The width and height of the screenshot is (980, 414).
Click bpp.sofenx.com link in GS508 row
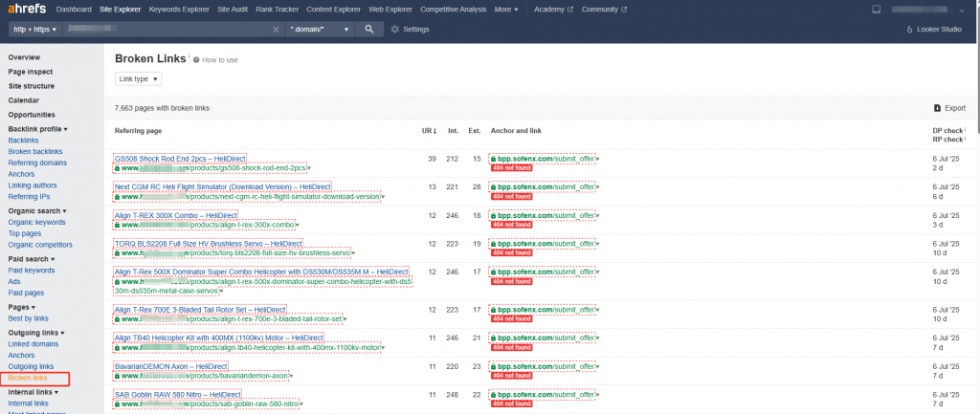click(545, 159)
